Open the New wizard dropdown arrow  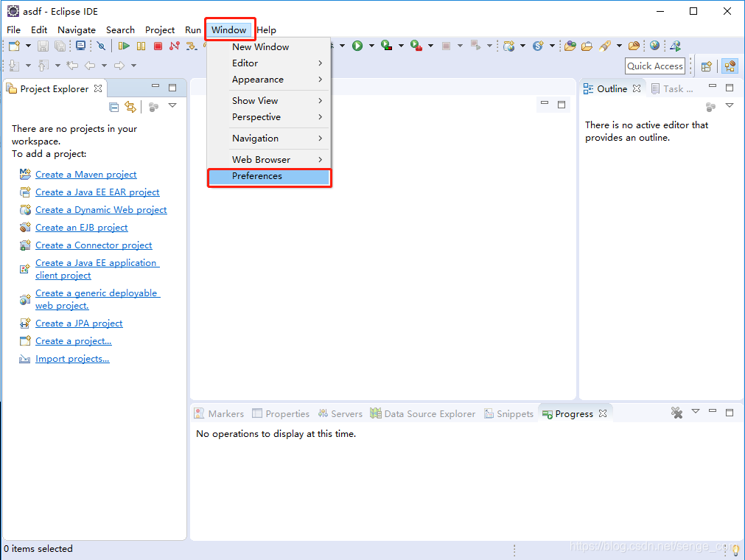pos(28,46)
